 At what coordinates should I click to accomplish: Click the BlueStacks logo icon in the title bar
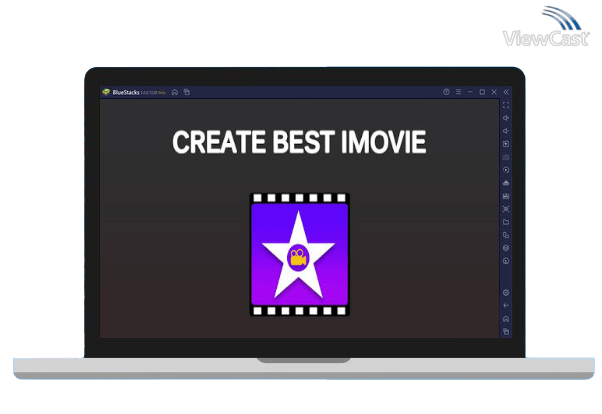[106, 92]
